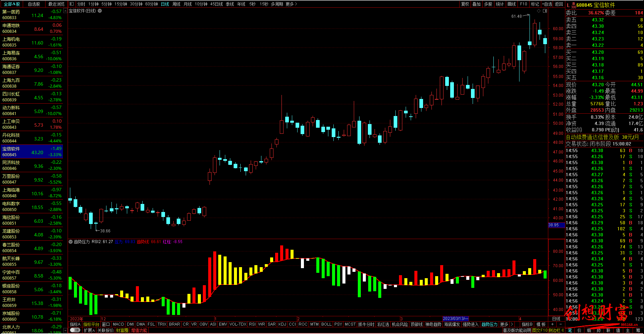This screenshot has height=334, width=644.
Task: Open the 价 price distribution tab
Action: (x=579, y=330)
